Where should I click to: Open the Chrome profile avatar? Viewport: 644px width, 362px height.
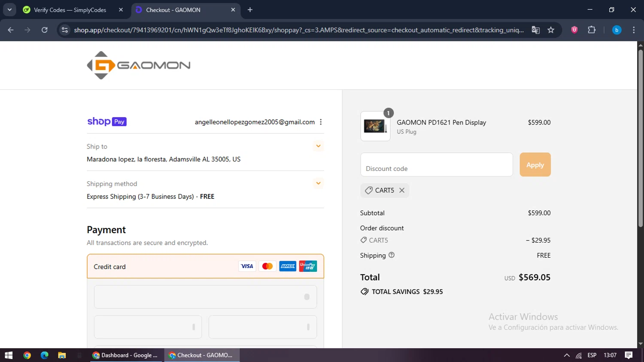(x=617, y=30)
